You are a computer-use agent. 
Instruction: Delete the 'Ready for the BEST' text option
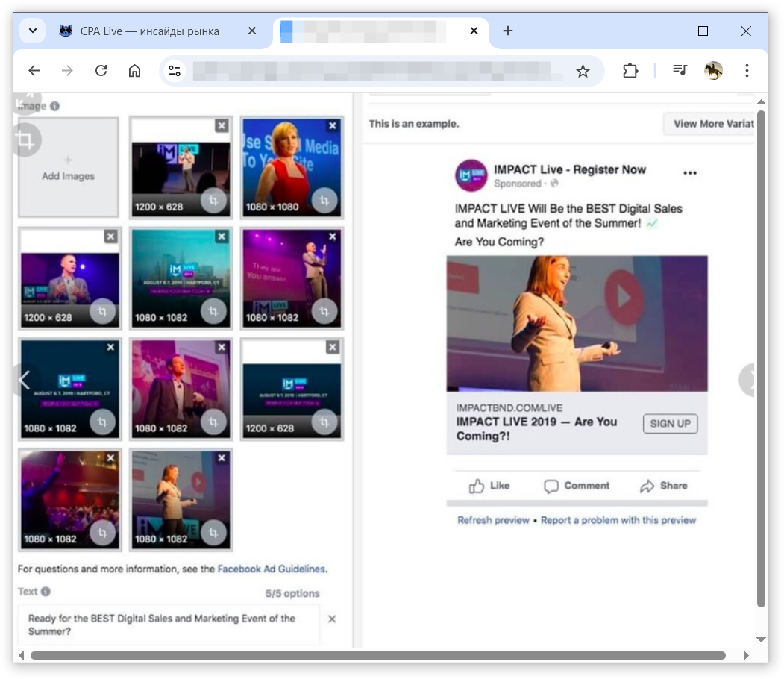pyautogui.click(x=332, y=619)
